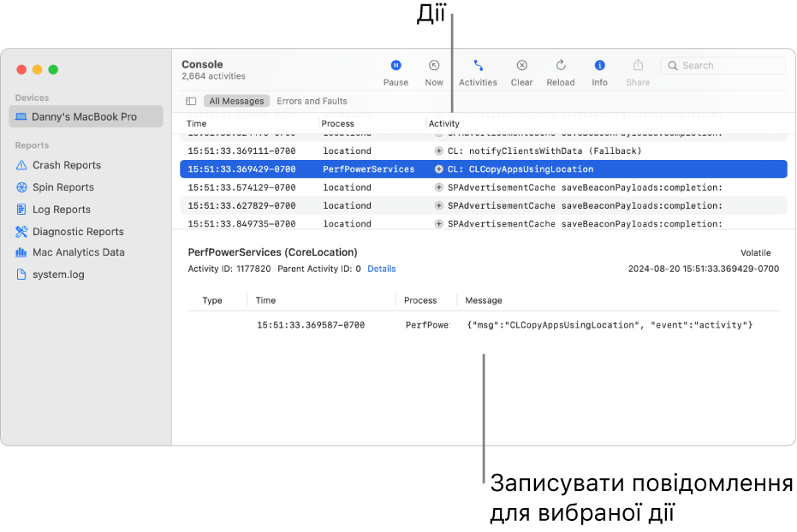Toggle the sidebar view icon in filter bar
Screen dimensions: 797x532
(191, 101)
